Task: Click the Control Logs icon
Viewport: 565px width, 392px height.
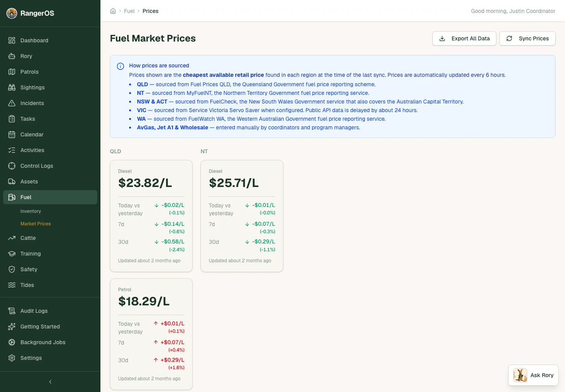Action: (x=12, y=166)
